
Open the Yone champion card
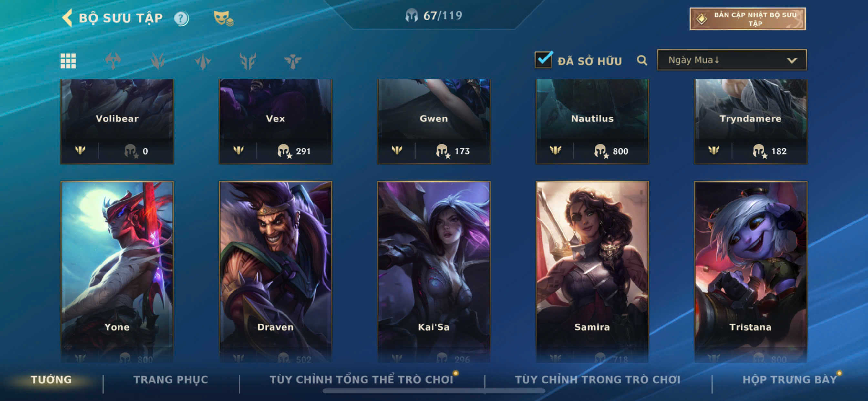pos(117,271)
